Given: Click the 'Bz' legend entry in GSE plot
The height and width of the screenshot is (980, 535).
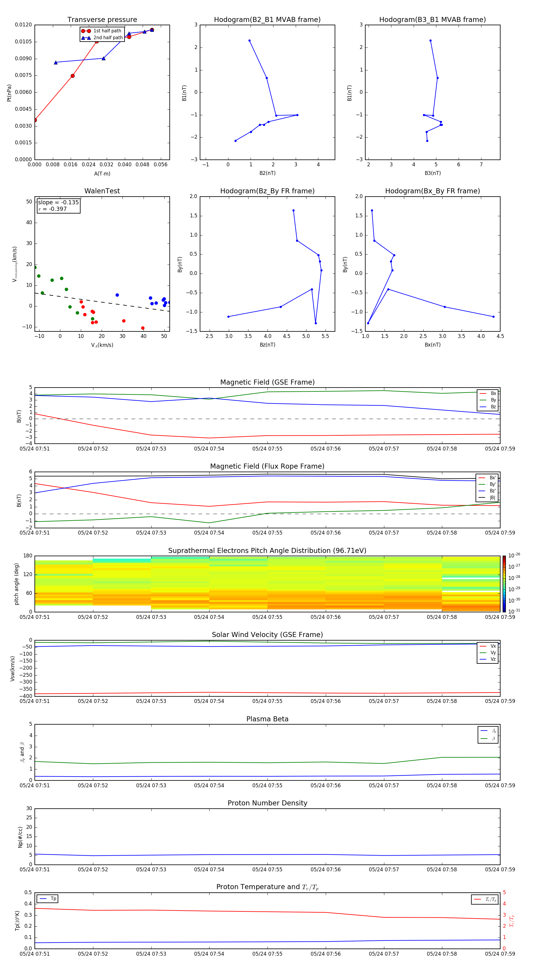Looking at the screenshot, I should [x=488, y=407].
